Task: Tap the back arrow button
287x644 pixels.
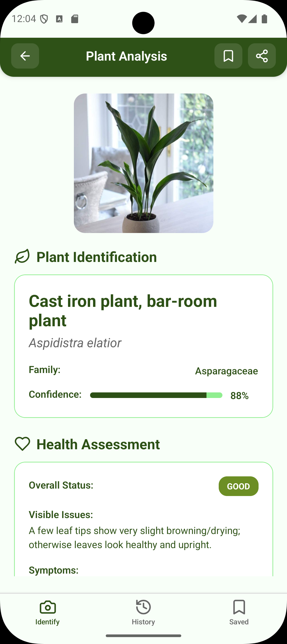Action: 25,56
